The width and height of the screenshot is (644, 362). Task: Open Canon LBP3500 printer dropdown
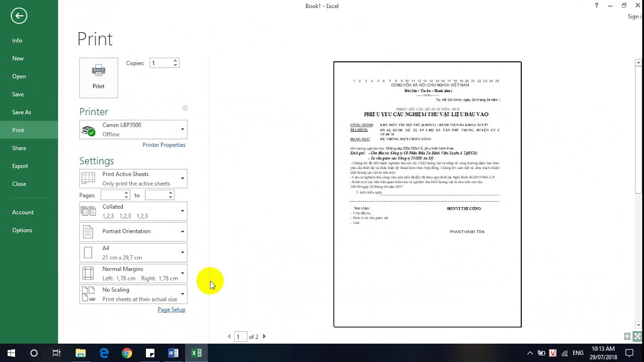(133, 130)
